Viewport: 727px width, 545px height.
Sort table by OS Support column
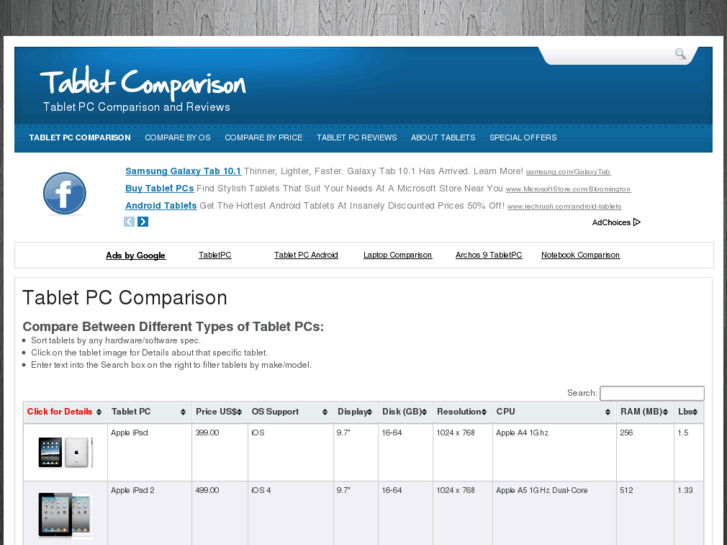point(290,412)
